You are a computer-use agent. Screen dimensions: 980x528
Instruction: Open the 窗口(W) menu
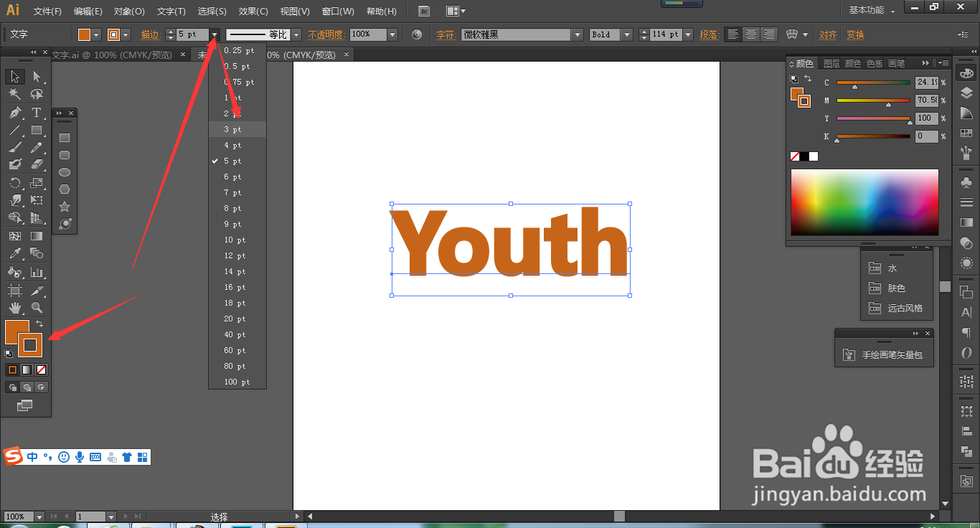338,11
